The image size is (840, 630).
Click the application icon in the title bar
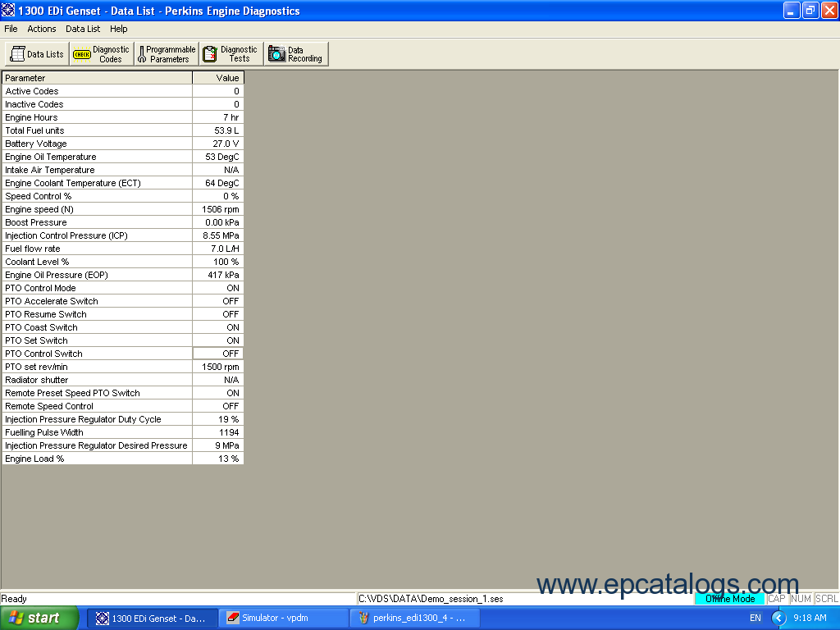(x=8, y=10)
